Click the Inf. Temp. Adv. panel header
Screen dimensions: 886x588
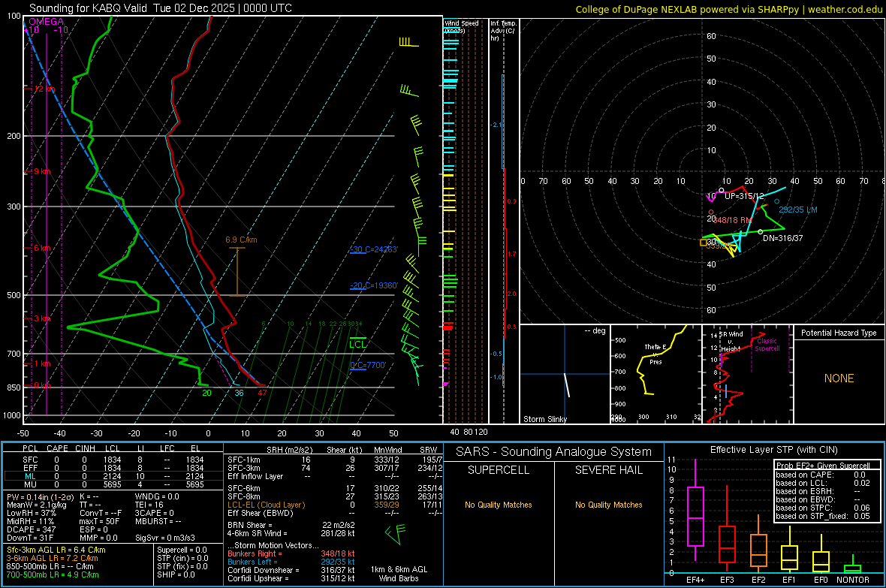tap(503, 31)
